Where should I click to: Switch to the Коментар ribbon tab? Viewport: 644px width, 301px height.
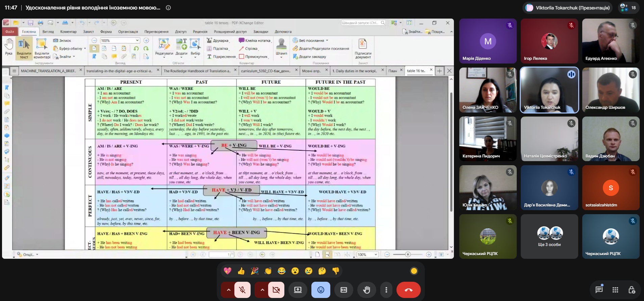pyautogui.click(x=69, y=32)
